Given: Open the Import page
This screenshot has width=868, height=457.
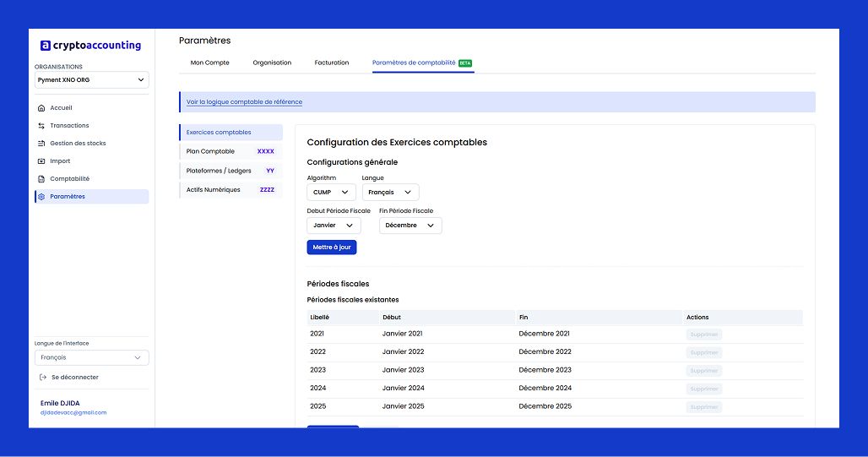Looking at the screenshot, I should pos(91,161).
